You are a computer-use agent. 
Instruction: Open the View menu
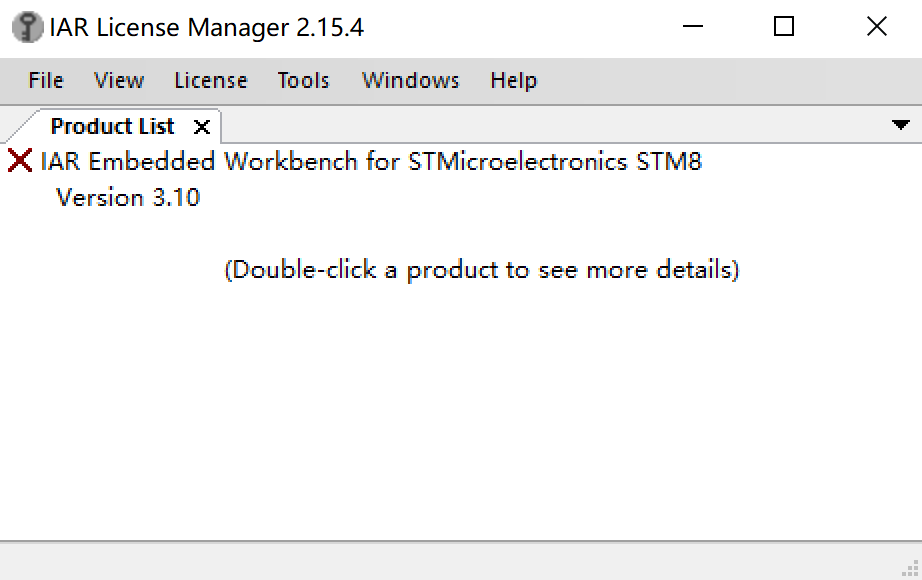[119, 81]
